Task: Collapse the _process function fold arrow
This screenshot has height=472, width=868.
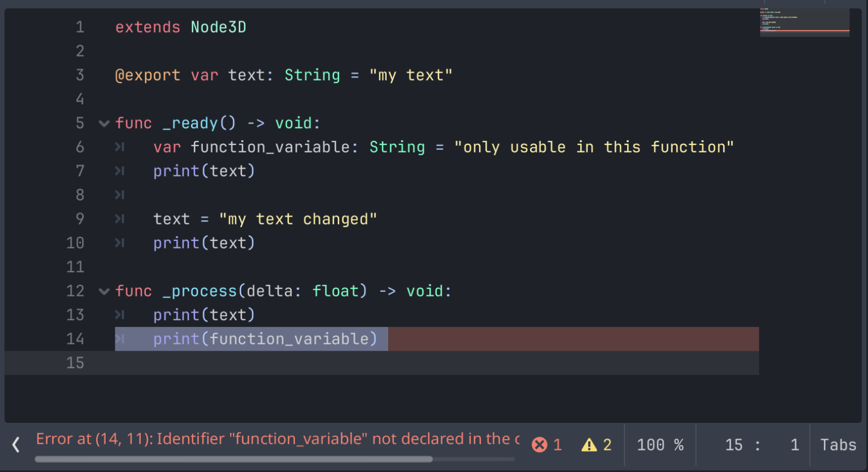Action: pyautogui.click(x=103, y=291)
